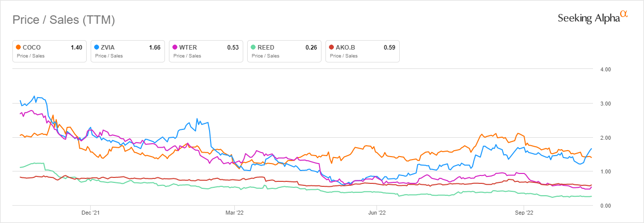Click the Mar '22 axis label
644x223 pixels.
point(234,213)
